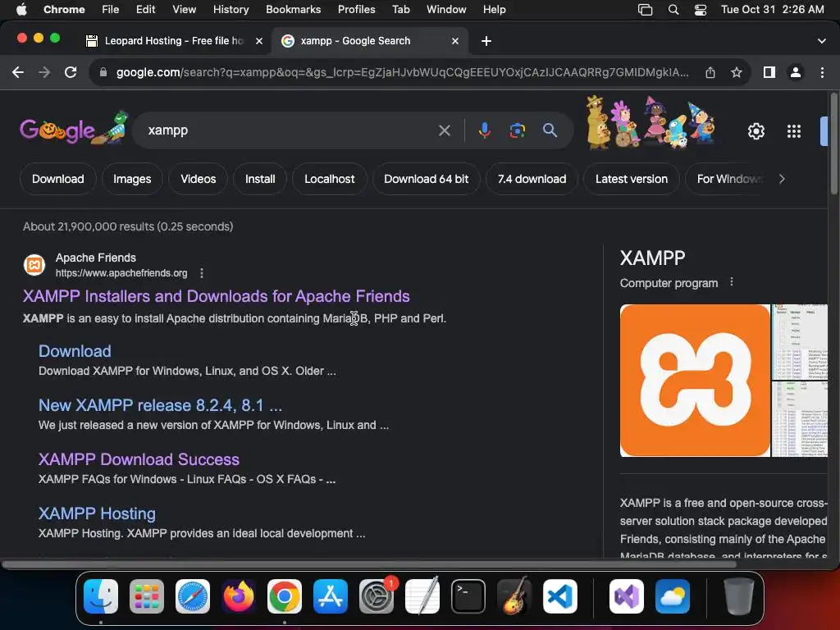Click the horizontal page scrollbar
The height and width of the screenshot is (630, 840).
tap(370, 564)
